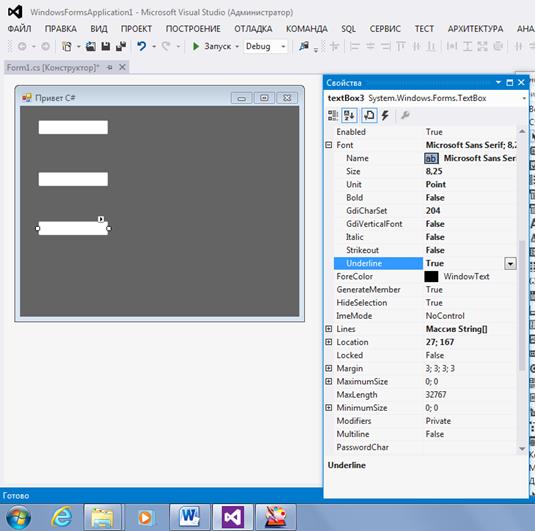This screenshot has width=535, height=531.
Task: Click the Property Pages wrench icon
Action: (x=405, y=116)
